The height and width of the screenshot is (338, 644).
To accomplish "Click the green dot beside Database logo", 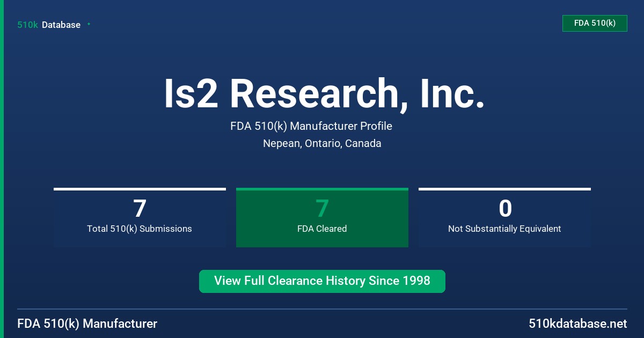I will point(89,24).
